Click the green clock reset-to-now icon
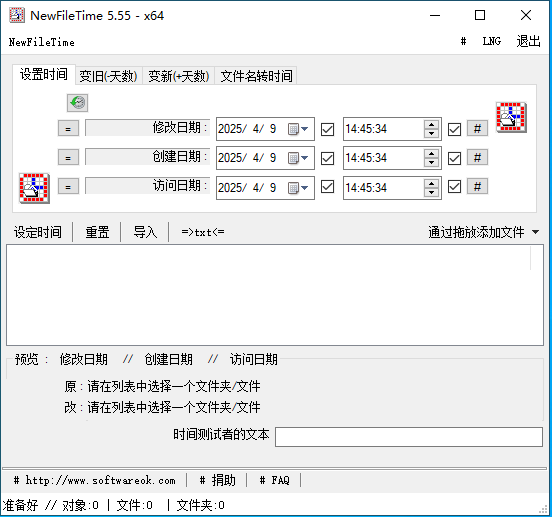Screen dimensions: 552x517 pos(77,103)
